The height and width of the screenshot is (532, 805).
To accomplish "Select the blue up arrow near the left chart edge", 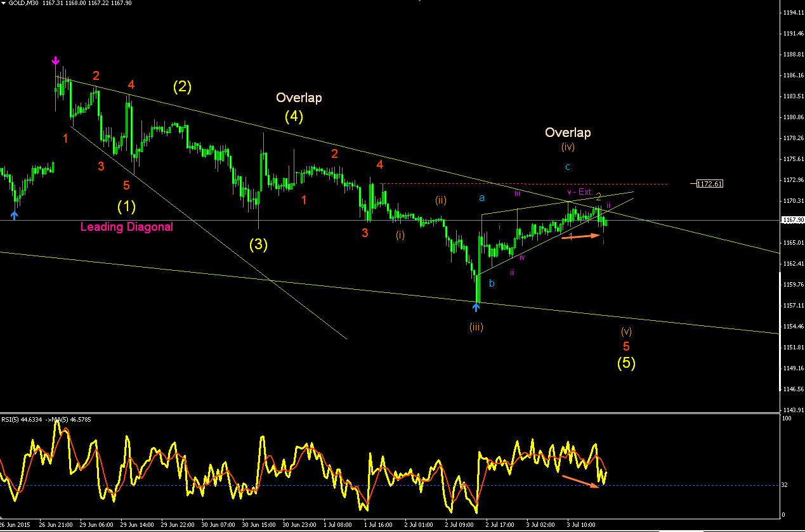I will (x=15, y=216).
